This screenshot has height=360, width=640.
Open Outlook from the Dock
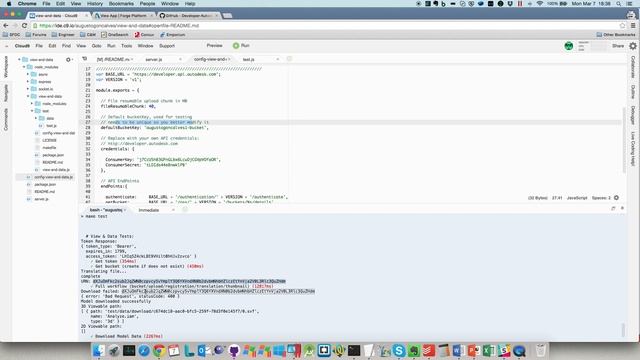tap(204, 351)
